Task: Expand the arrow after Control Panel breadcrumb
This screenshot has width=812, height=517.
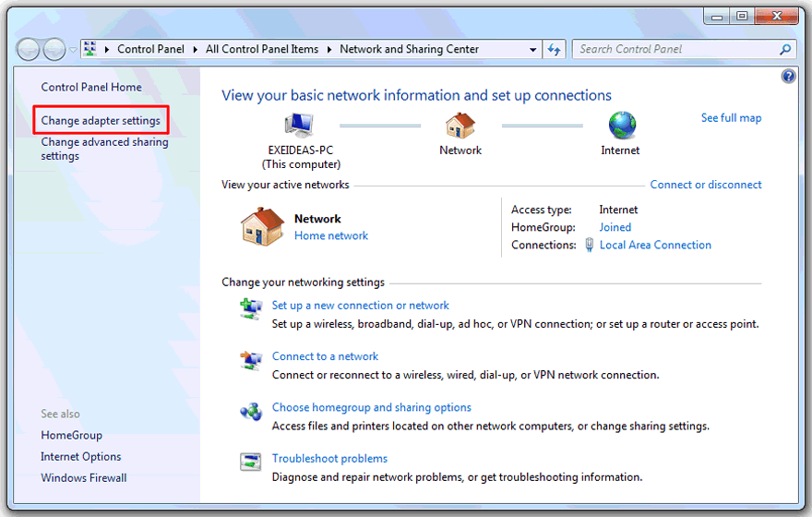Action: [196, 50]
